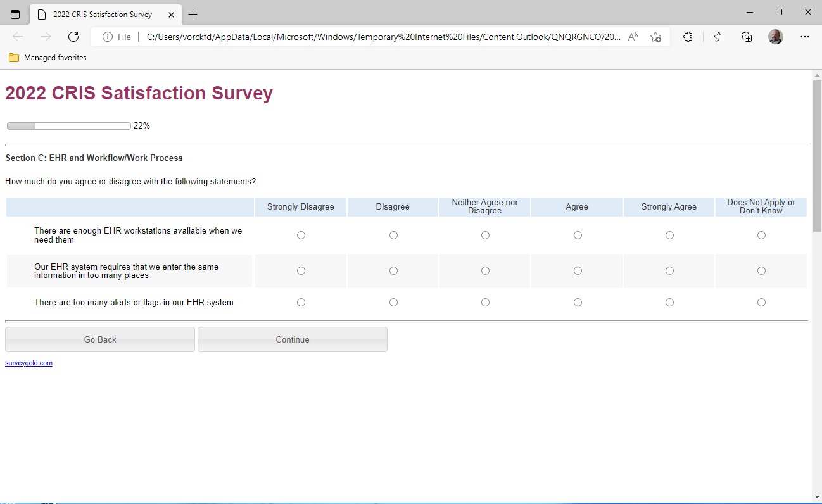Select Agree for same information statement

578,271
